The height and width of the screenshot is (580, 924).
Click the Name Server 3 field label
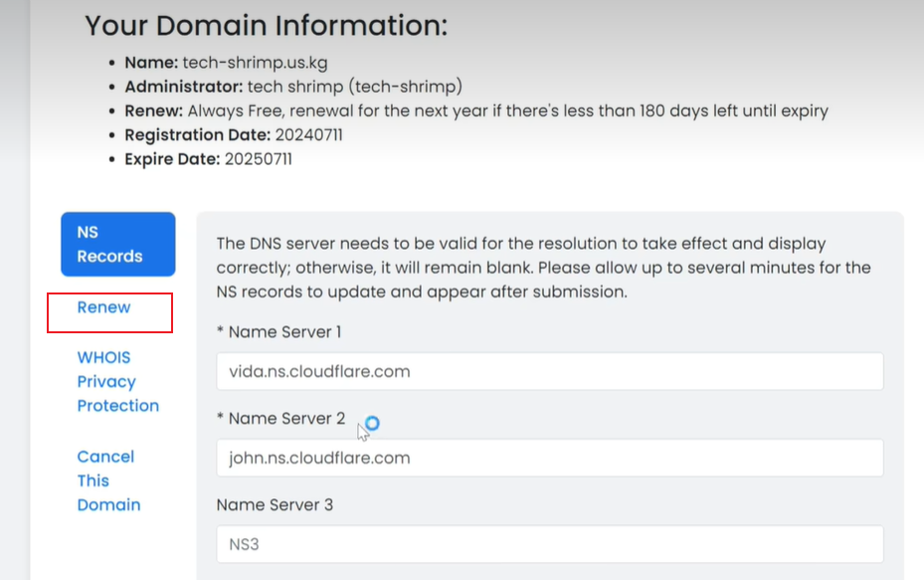[x=275, y=504]
